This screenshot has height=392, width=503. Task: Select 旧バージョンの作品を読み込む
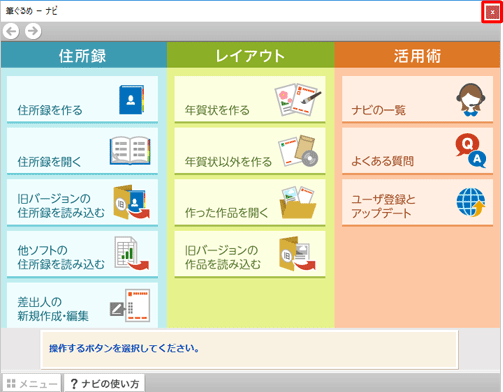click(250, 254)
